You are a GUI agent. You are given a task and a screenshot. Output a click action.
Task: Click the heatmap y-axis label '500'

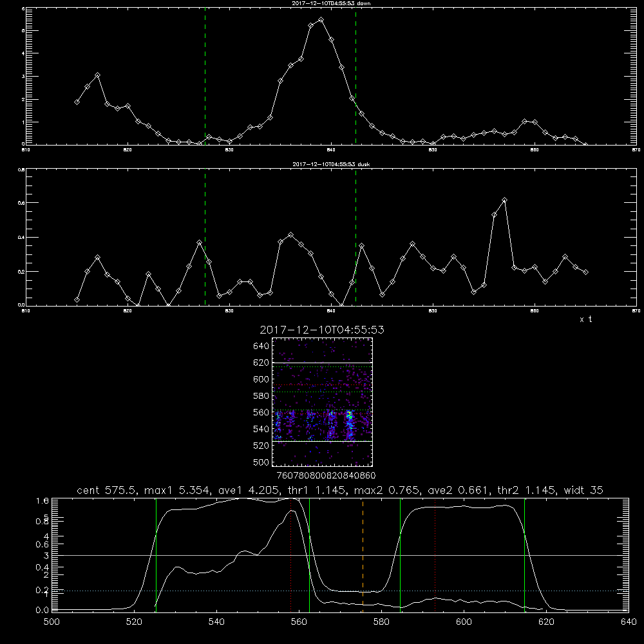[261, 462]
